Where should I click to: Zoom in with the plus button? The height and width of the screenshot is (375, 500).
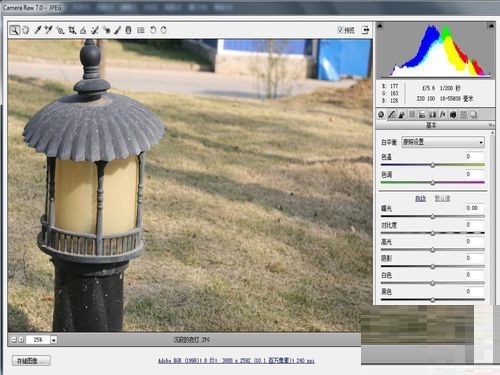pos(21,339)
